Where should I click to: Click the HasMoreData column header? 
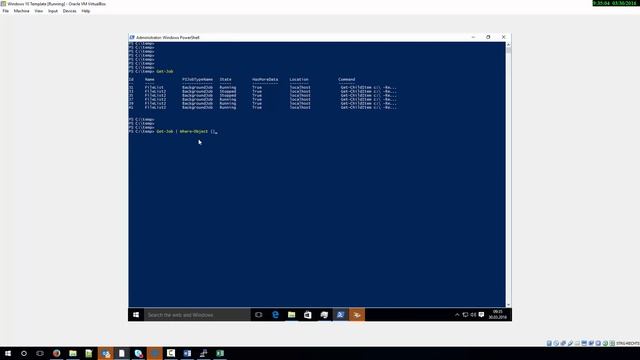(265, 80)
